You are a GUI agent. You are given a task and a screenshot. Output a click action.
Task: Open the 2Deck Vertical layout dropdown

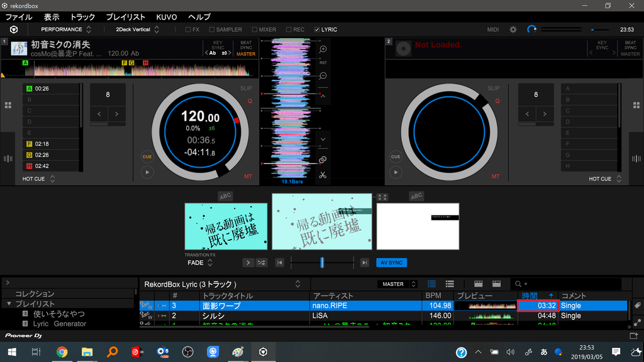coord(137,30)
